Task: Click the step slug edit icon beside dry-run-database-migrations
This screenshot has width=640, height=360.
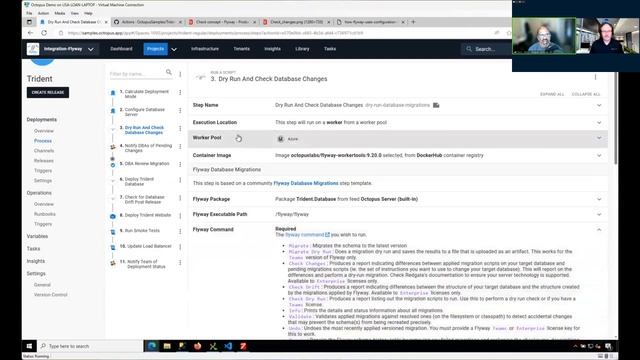Action: pyautogui.click(x=436, y=105)
